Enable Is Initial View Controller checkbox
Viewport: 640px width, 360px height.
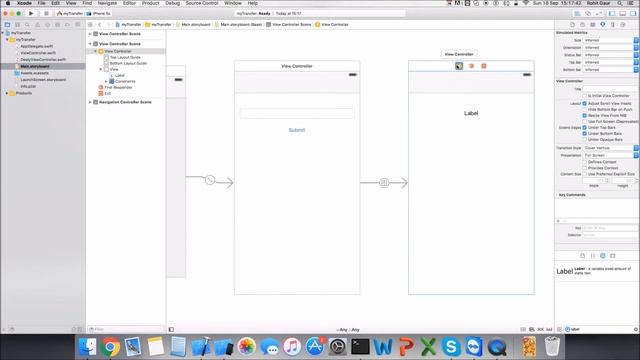584,96
